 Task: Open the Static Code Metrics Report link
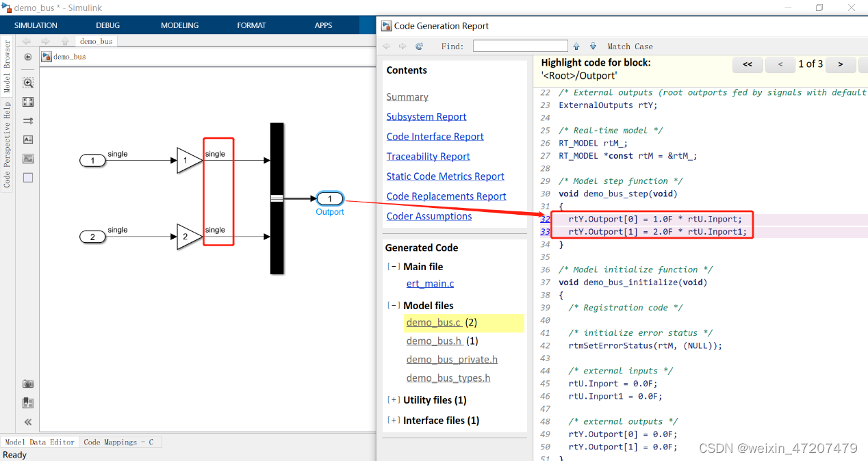[x=446, y=176]
